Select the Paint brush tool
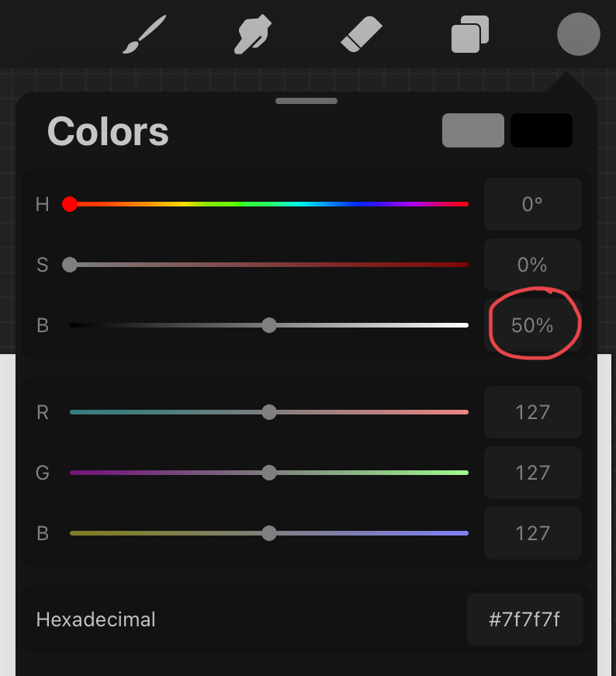The height and width of the screenshot is (676, 616). point(144,36)
